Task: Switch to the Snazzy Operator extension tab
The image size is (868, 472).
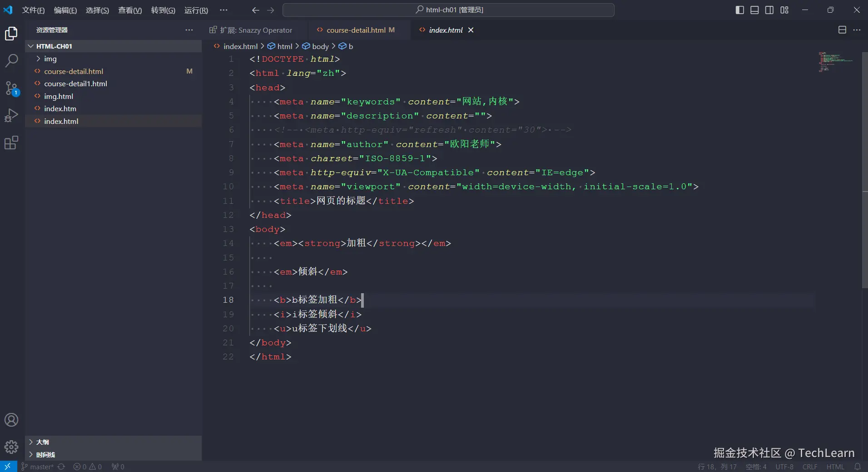Action: point(255,30)
